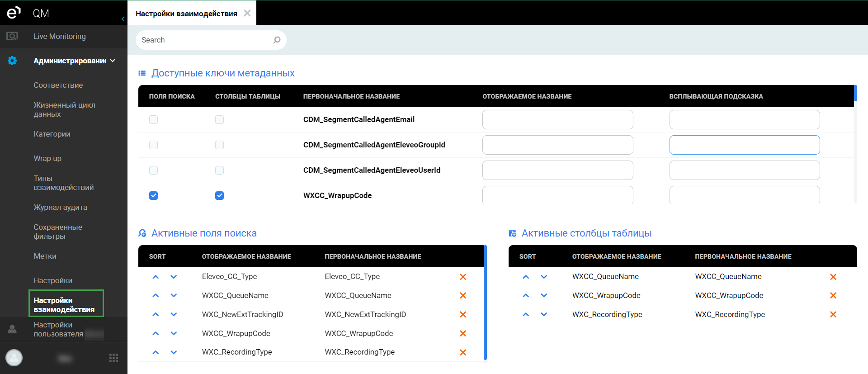Viewport: 868px width, 374px height.
Task: Open the apps grid icon in sidebar
Action: point(114,358)
